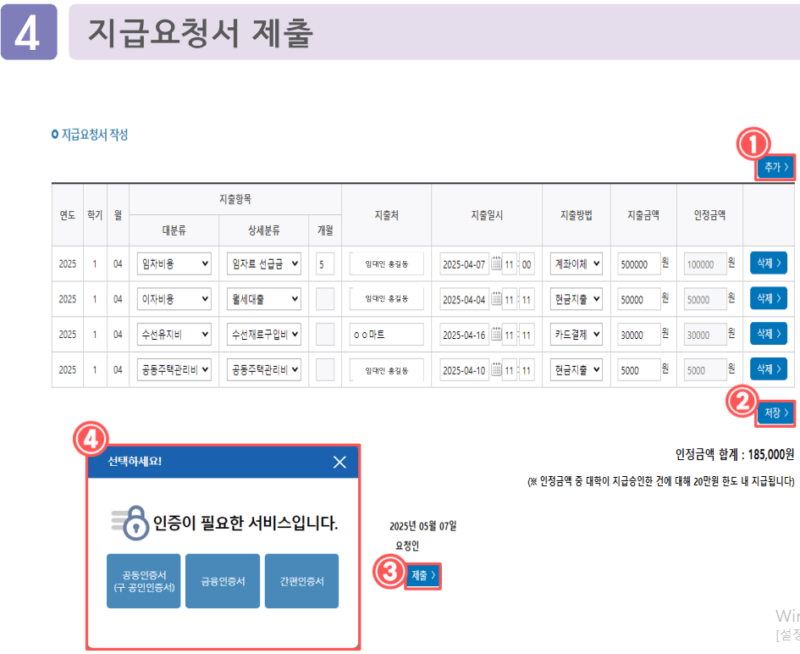
Task: Click the 지급요청서 작성 heading
Action: tap(94, 135)
